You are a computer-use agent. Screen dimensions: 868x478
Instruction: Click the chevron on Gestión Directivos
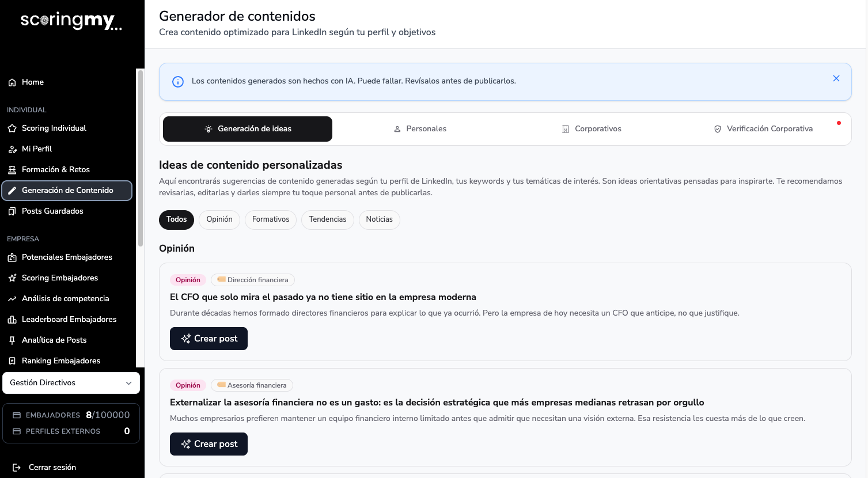point(129,383)
